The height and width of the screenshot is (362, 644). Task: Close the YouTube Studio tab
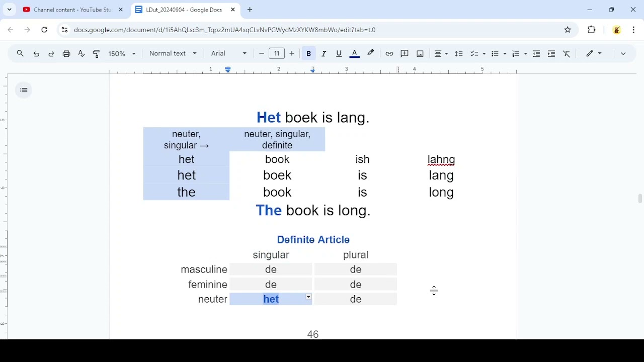pos(121,10)
